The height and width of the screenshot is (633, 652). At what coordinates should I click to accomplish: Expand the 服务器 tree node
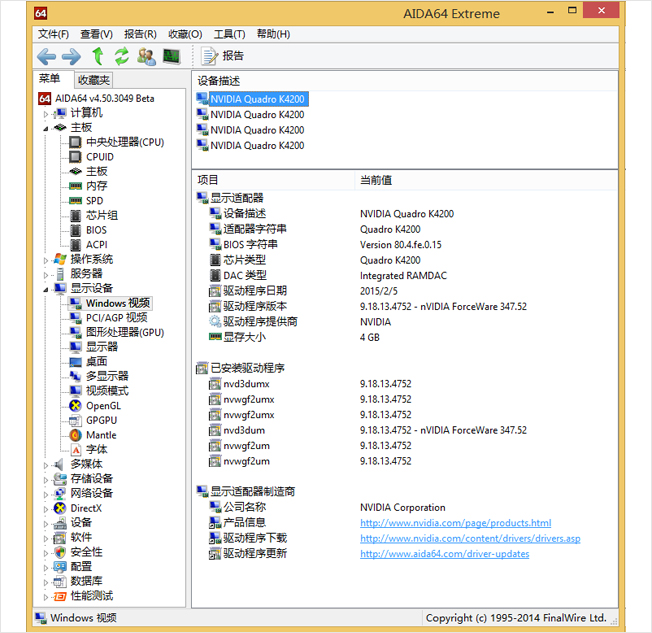point(46,275)
